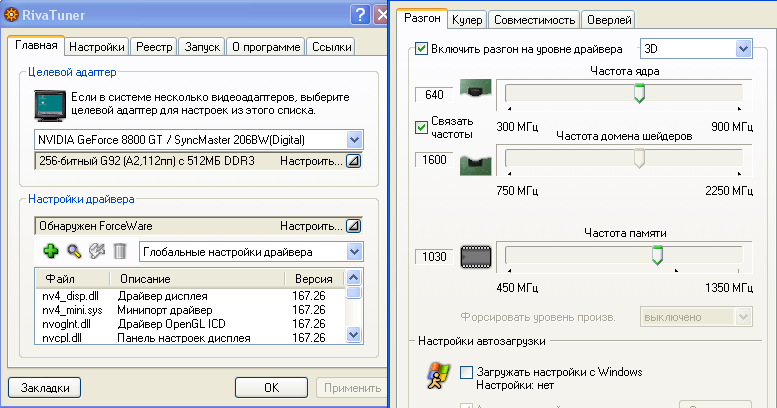Click the memory clock value field 1030

[434, 257]
